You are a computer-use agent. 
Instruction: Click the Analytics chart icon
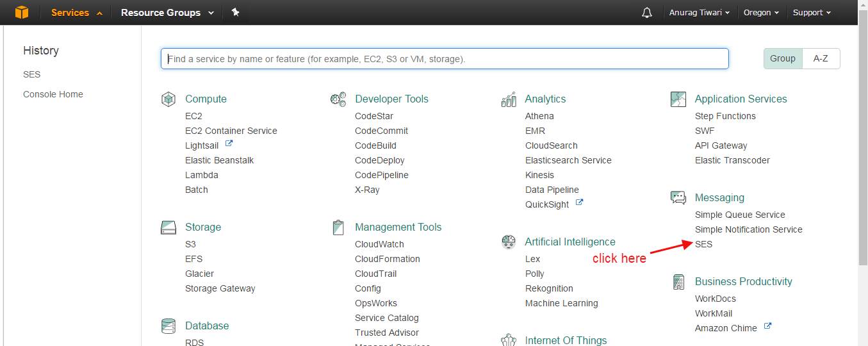point(509,99)
